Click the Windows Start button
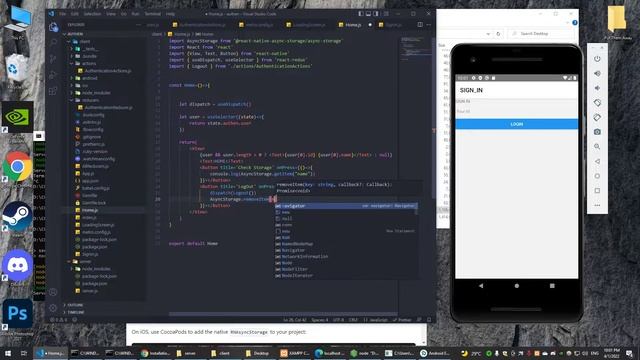 point(8,353)
